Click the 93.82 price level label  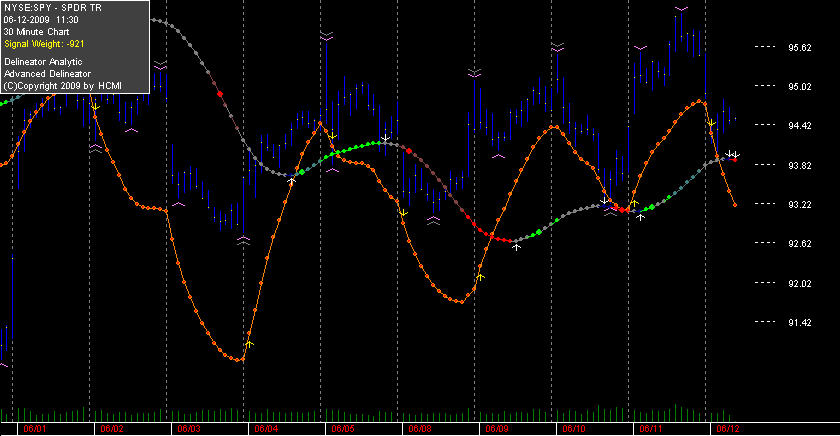[x=799, y=166]
